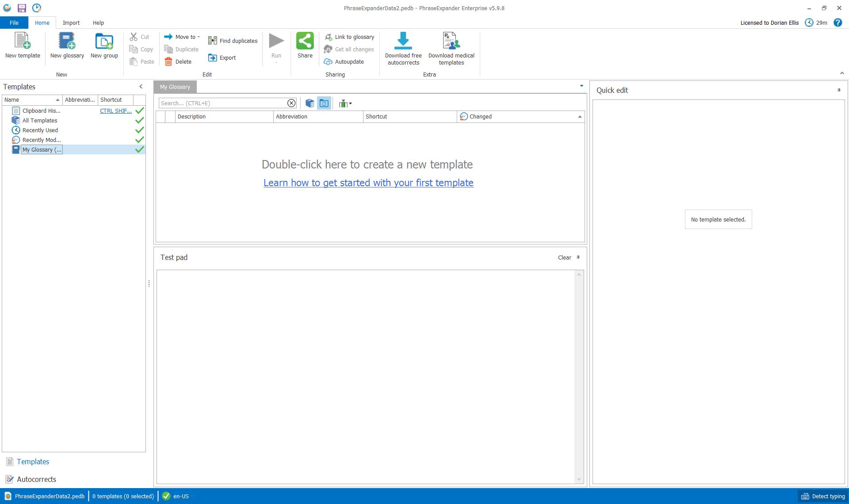Collapse the Templates side panel
The height and width of the screenshot is (504, 849).
(x=141, y=87)
